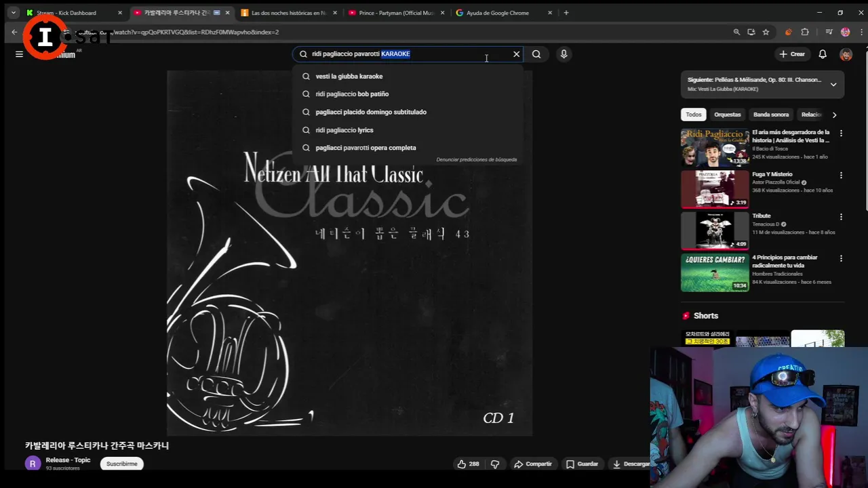
Task: Click the install app icon in the address bar
Action: click(751, 32)
